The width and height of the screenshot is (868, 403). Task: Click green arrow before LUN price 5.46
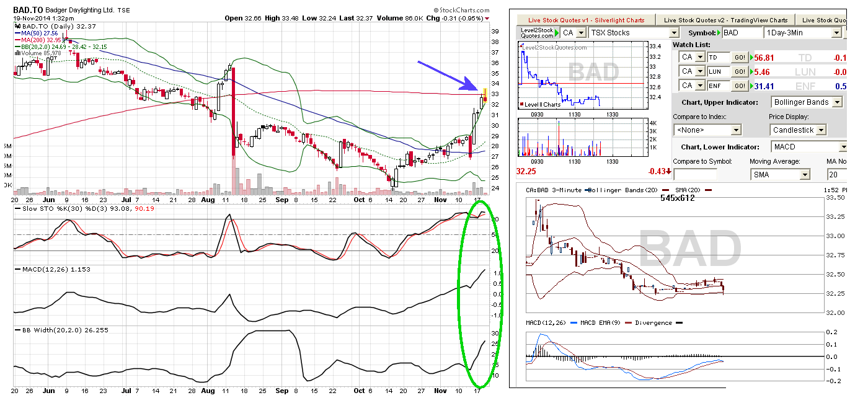point(753,72)
